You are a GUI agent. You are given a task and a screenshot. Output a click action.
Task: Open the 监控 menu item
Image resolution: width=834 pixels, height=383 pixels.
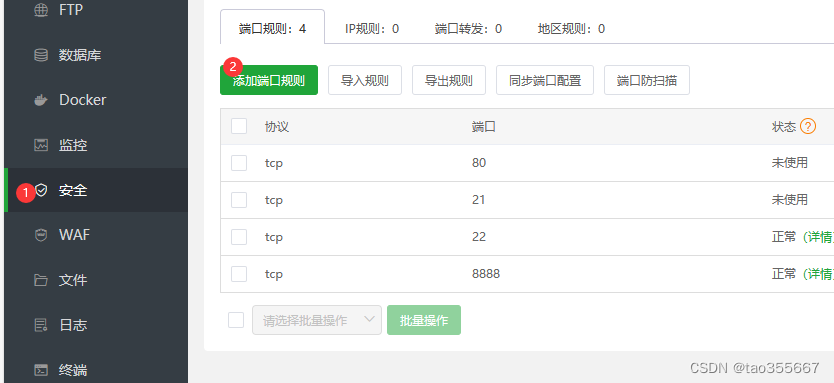click(96, 145)
